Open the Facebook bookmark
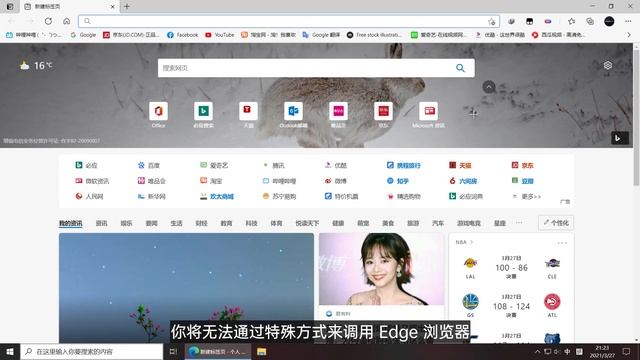 click(x=182, y=35)
